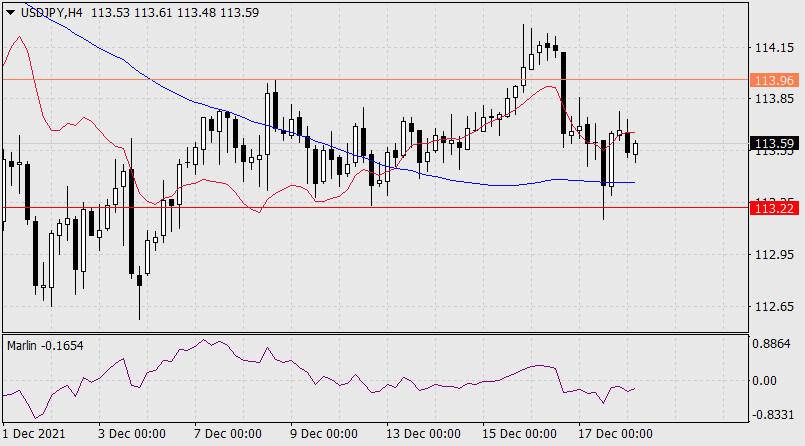Click the 112.65 price scale value

point(774,307)
